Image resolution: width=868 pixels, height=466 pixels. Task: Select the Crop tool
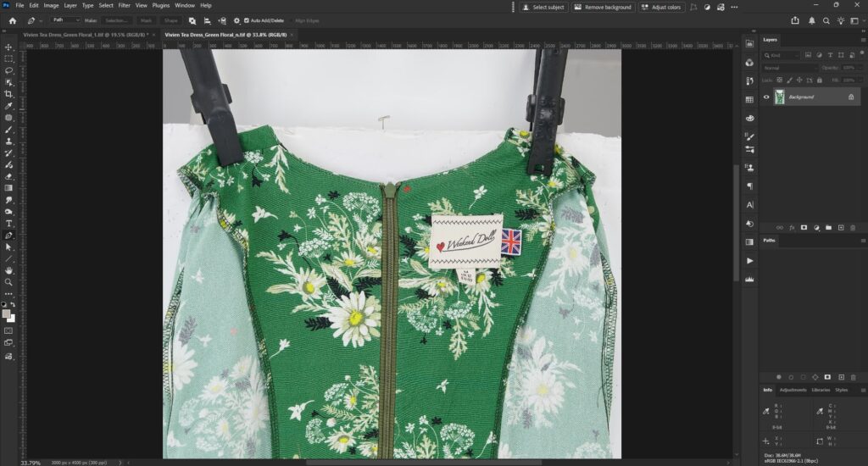(x=8, y=94)
